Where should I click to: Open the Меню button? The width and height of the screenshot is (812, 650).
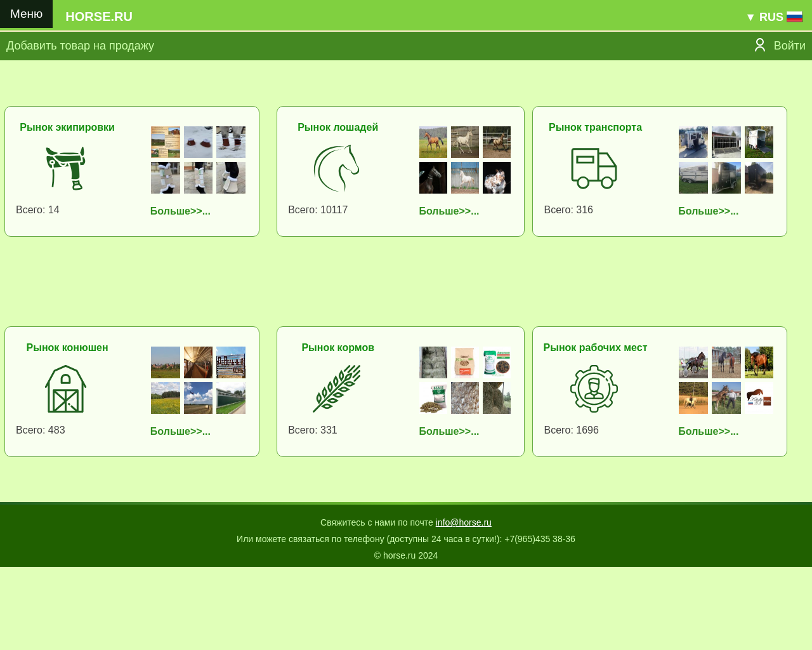pyautogui.click(x=26, y=14)
